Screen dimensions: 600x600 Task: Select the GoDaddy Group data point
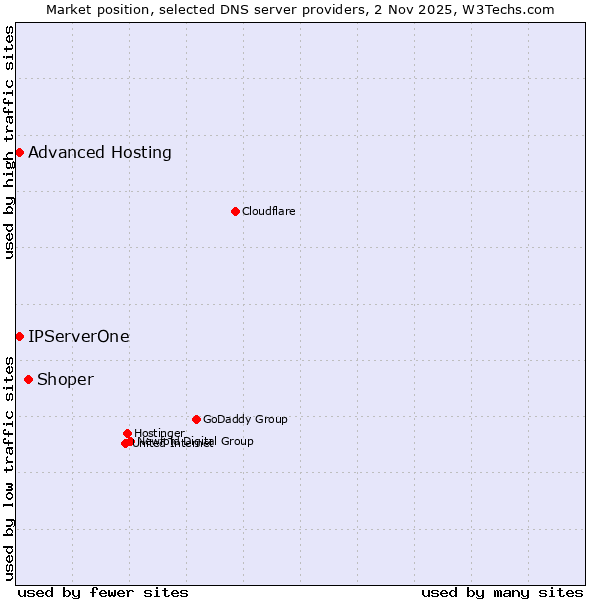pyautogui.click(x=196, y=419)
